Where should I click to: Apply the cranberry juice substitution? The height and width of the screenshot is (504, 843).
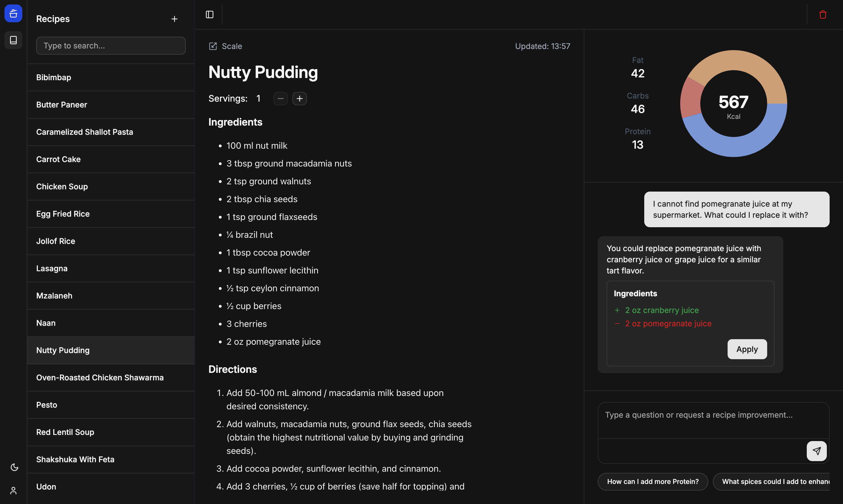tap(747, 349)
